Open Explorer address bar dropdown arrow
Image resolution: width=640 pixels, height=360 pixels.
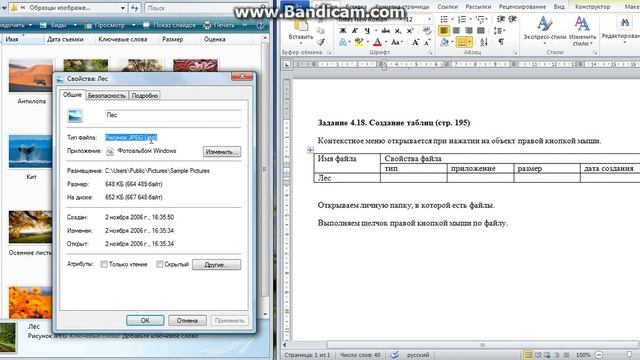pos(122,8)
